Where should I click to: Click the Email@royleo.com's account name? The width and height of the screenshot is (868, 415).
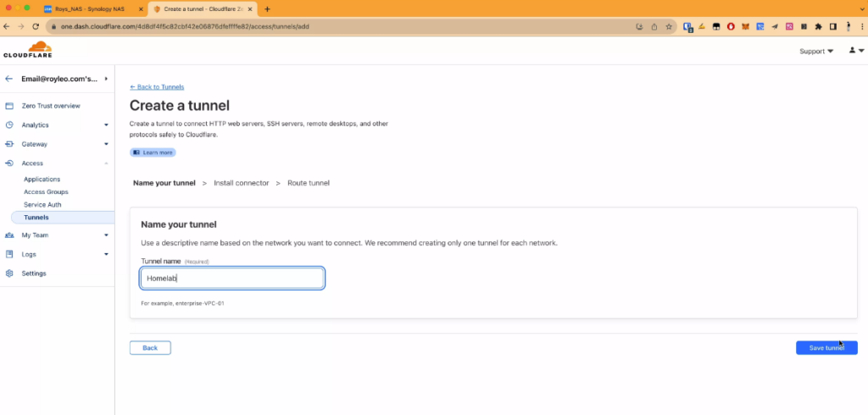click(59, 79)
